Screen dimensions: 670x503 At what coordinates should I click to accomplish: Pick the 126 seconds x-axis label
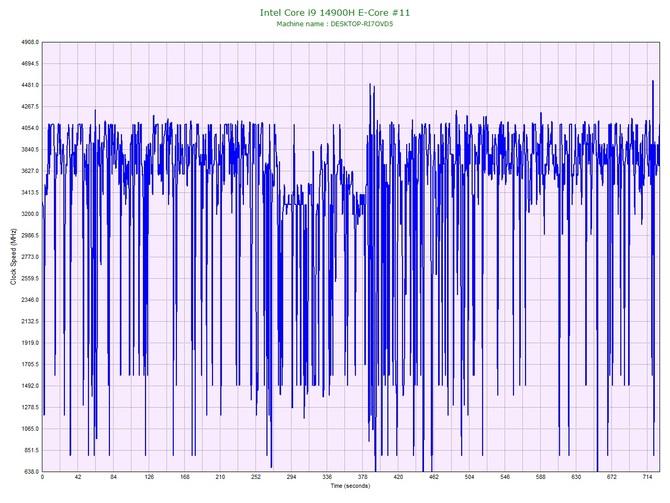pos(149,477)
